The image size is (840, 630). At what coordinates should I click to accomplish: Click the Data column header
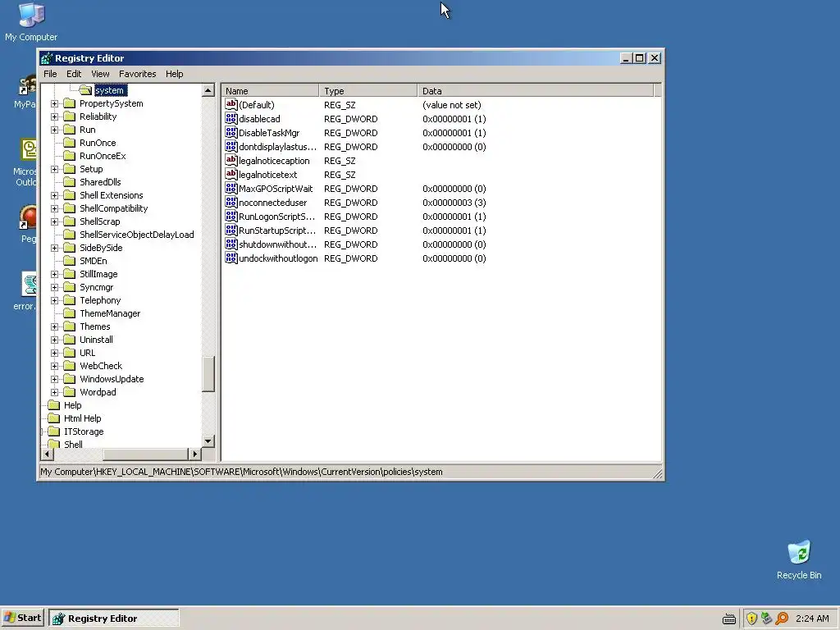(x=536, y=90)
